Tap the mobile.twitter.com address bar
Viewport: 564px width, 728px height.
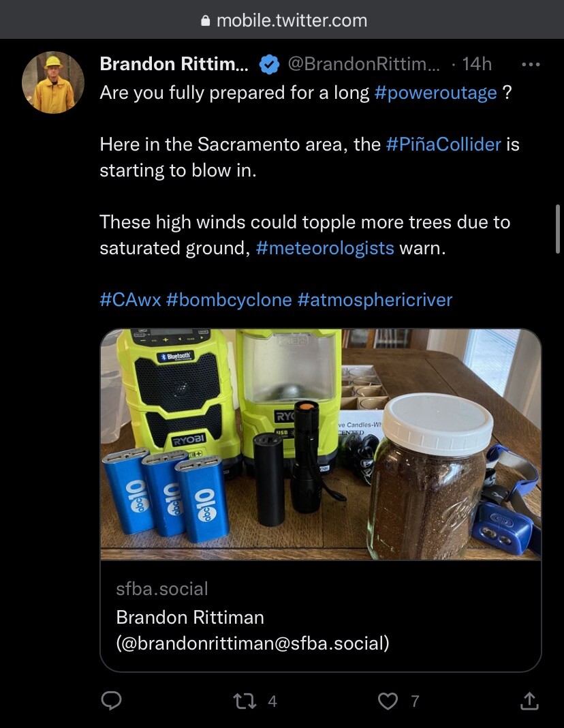292,21
